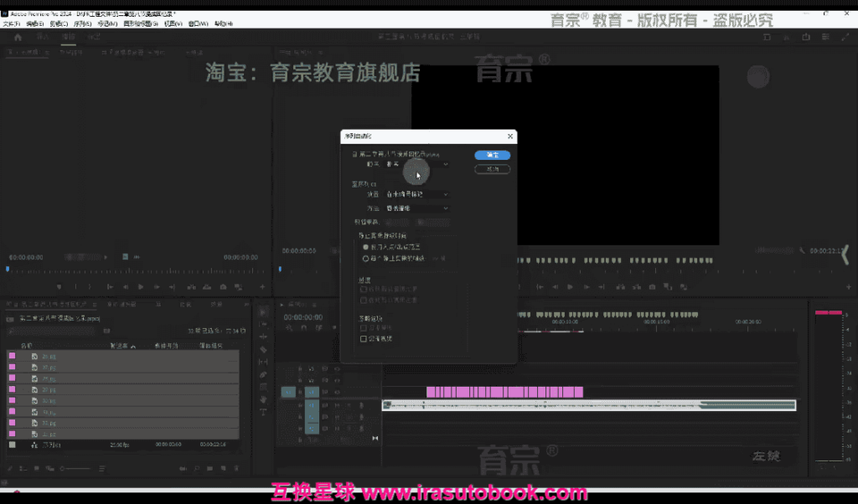Select the sequence item in the Project panel
Screen dimensions: 858x504
tap(51, 445)
